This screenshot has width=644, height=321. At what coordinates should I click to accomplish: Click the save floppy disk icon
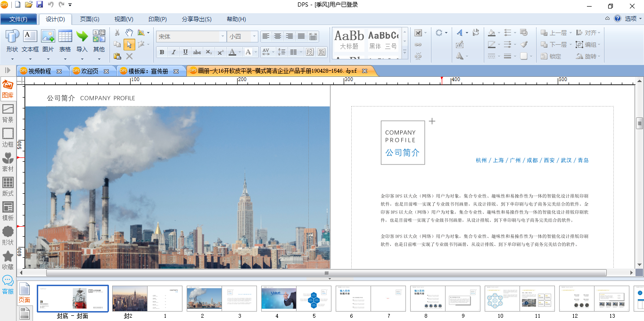tap(40, 5)
